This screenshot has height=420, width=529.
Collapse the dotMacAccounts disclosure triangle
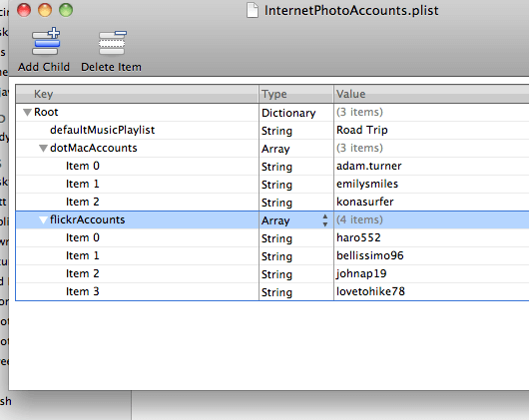[43, 149]
